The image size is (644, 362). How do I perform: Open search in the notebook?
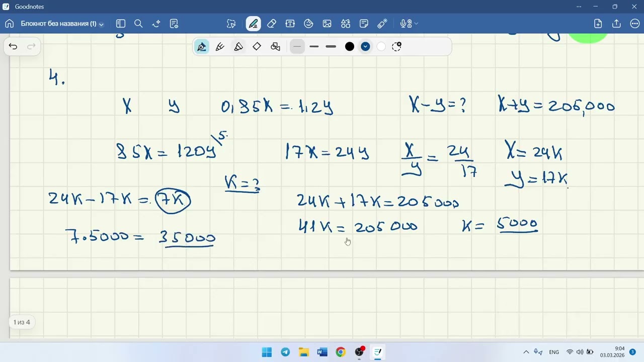138,24
